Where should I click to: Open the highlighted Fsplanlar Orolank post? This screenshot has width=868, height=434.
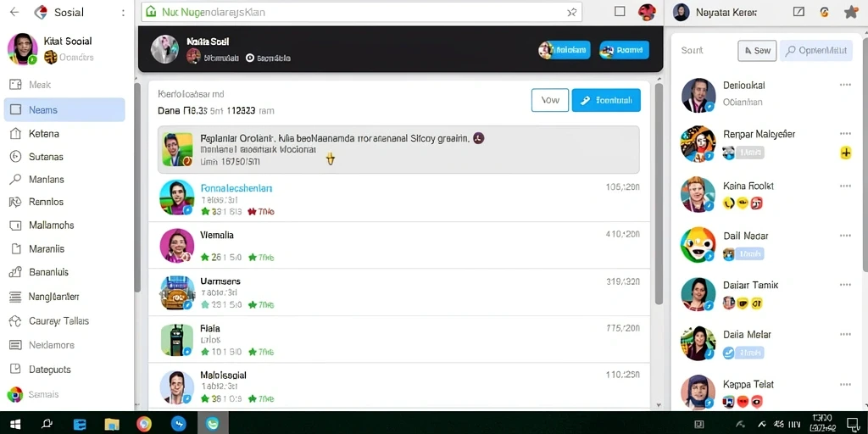(x=398, y=149)
